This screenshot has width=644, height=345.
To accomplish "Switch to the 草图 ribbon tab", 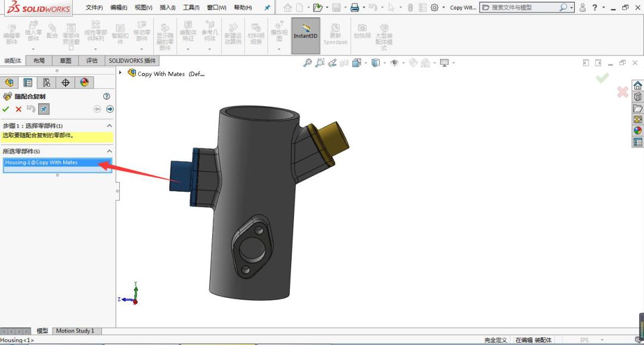I will [x=66, y=60].
